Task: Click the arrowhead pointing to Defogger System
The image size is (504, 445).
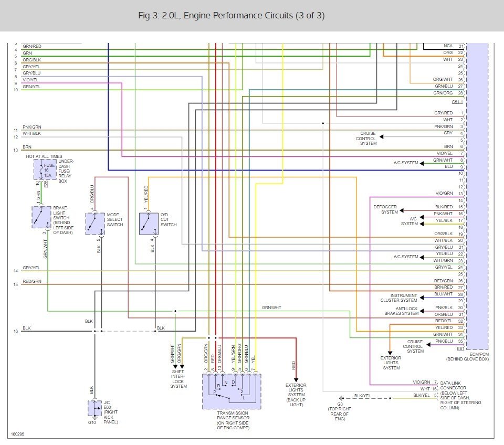Action: (402, 210)
